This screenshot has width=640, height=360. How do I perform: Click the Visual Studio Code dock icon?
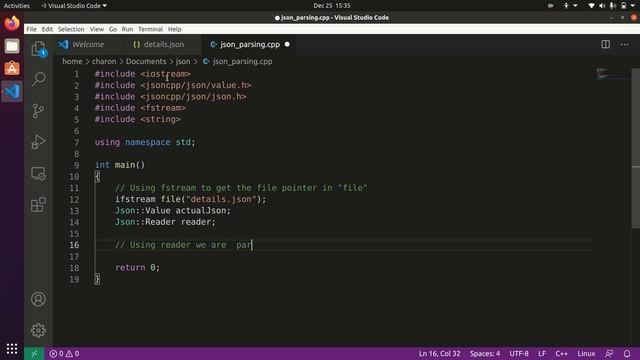tap(12, 91)
